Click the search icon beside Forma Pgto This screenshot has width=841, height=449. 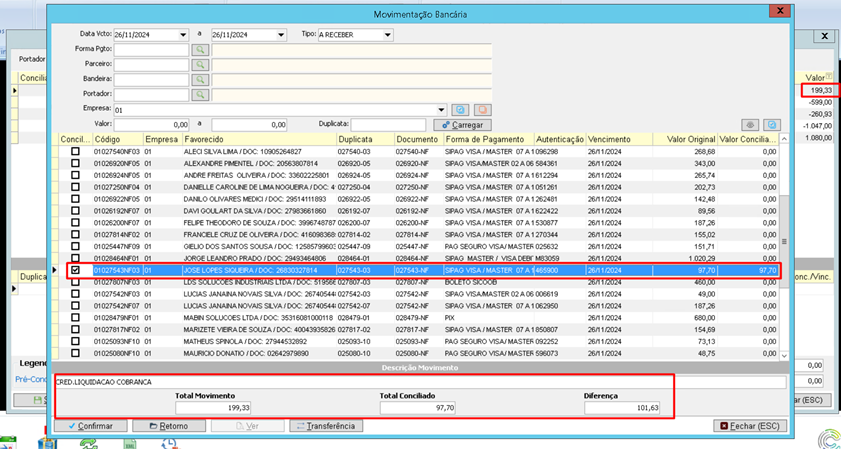tap(200, 49)
